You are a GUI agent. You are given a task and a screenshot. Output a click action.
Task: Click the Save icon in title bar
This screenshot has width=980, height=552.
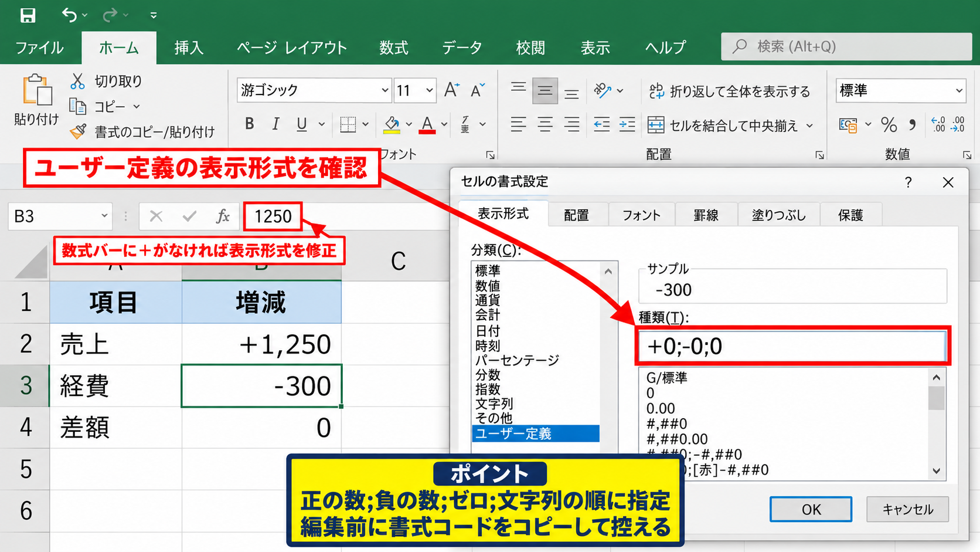click(x=28, y=15)
